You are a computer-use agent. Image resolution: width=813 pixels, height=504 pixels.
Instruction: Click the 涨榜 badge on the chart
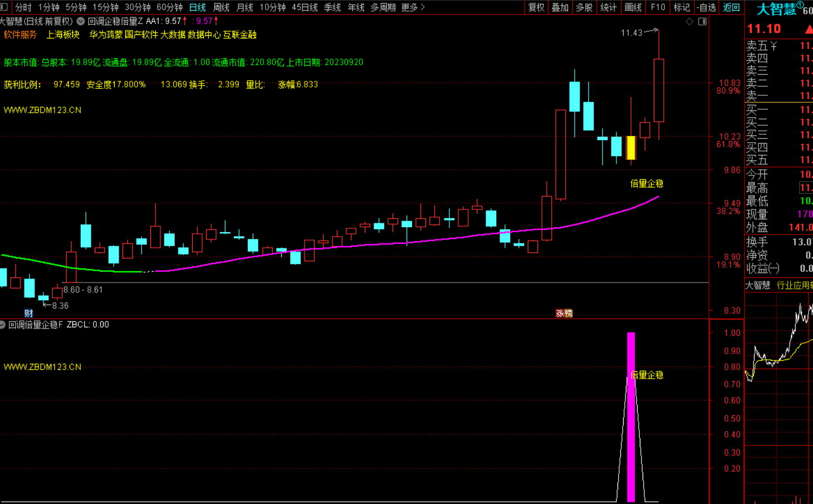(x=564, y=314)
